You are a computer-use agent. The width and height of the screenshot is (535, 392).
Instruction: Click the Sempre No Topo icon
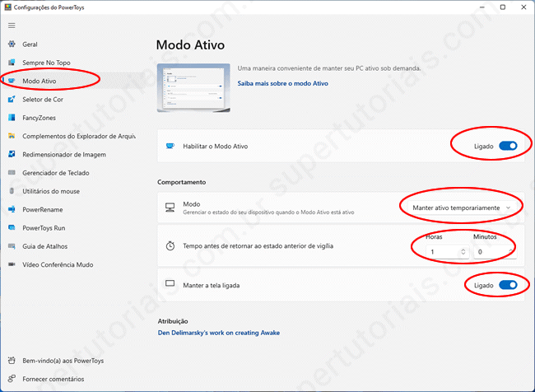[x=12, y=62]
